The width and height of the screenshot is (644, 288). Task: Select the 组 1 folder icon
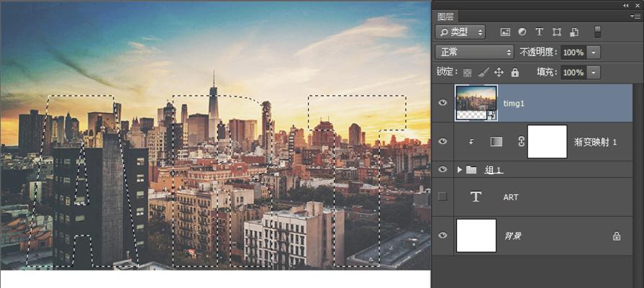coord(471,169)
